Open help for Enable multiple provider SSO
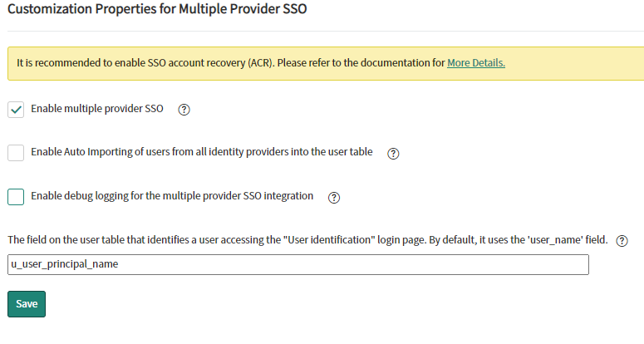The image size is (644, 344). coord(184,110)
